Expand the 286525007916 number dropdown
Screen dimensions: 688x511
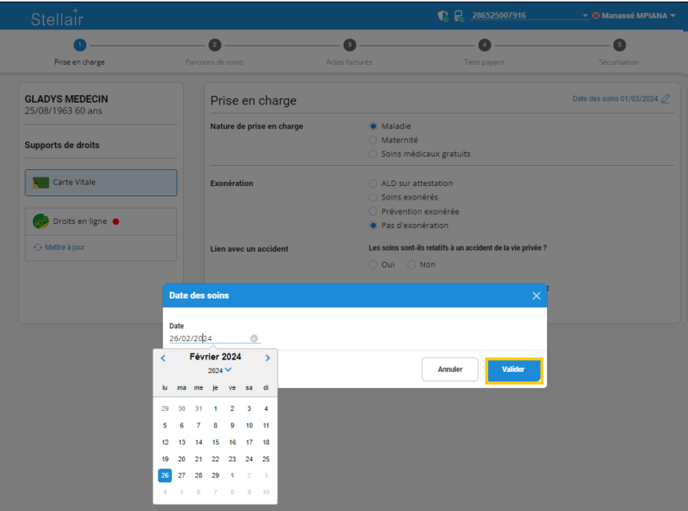pyautogui.click(x=584, y=16)
